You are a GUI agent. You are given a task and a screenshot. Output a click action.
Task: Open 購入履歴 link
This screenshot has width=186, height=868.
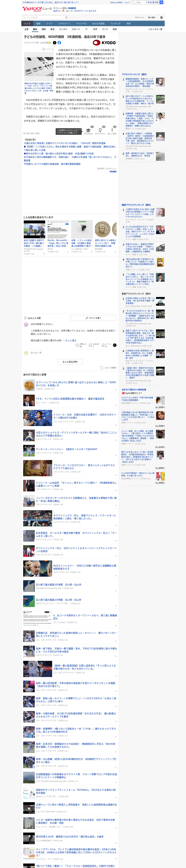point(152,18)
